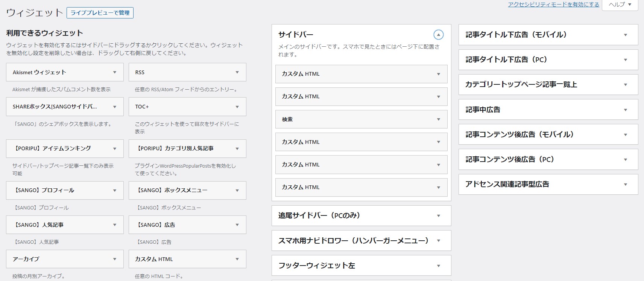Expand フッターウィジェット左 area
This screenshot has height=281, width=644.
[x=438, y=266]
